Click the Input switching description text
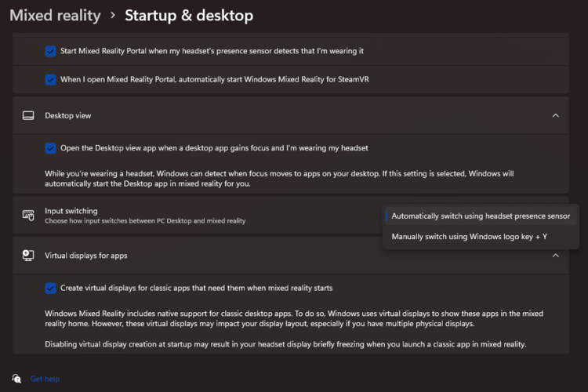This screenshot has height=392, width=588. (x=145, y=221)
